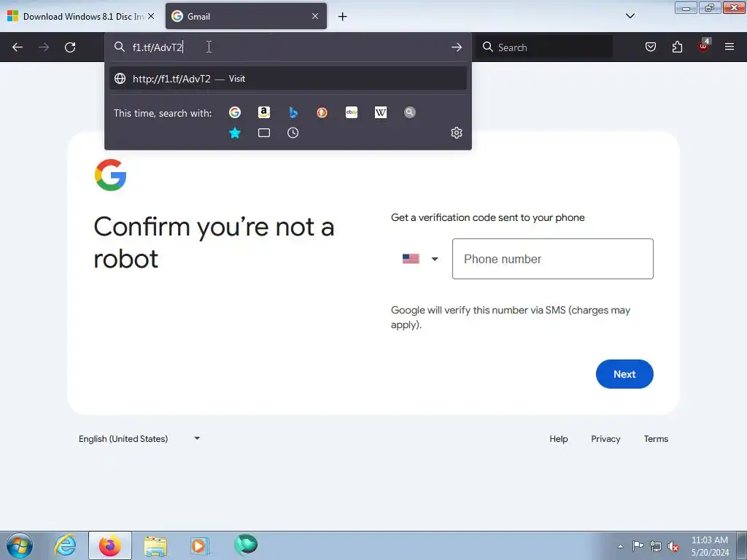
Task: Search this time with DuckDuckGo
Action: [322, 112]
